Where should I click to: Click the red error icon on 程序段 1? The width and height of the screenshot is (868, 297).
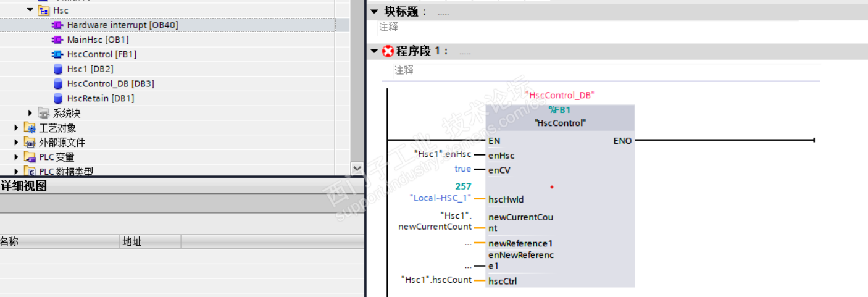coord(388,51)
